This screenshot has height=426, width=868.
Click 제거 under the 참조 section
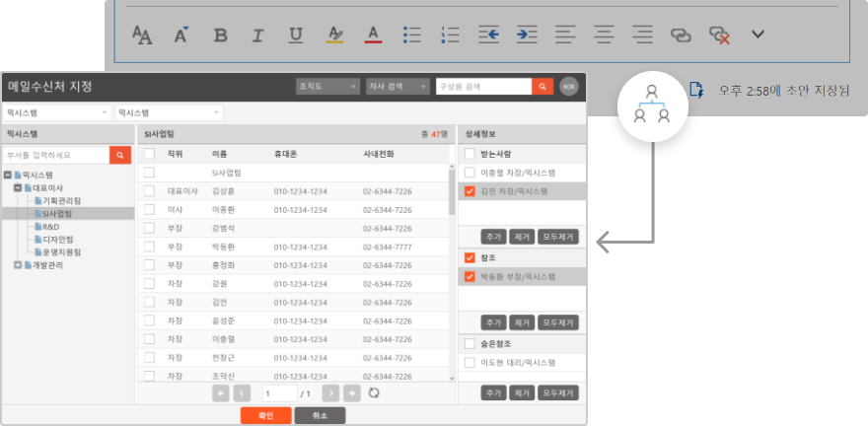[x=522, y=322]
